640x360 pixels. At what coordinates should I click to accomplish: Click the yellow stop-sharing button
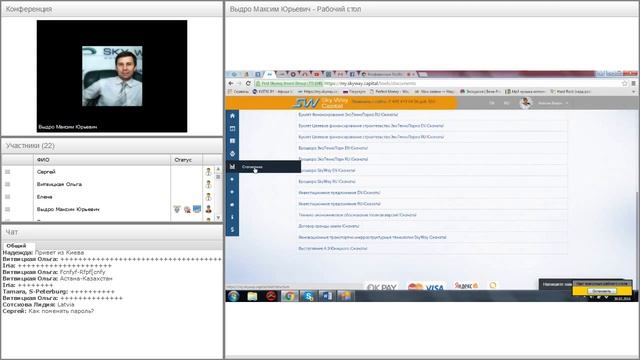(602, 291)
